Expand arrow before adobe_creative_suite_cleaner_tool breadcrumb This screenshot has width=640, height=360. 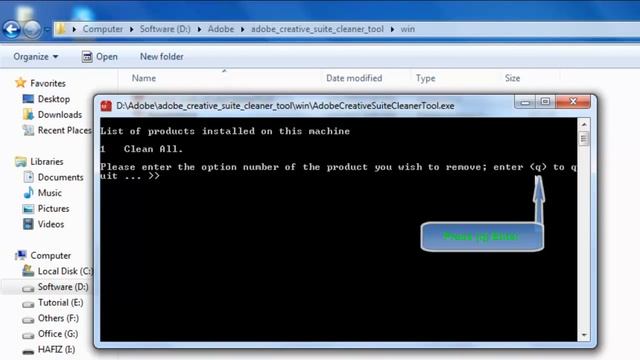pyautogui.click(x=242, y=29)
